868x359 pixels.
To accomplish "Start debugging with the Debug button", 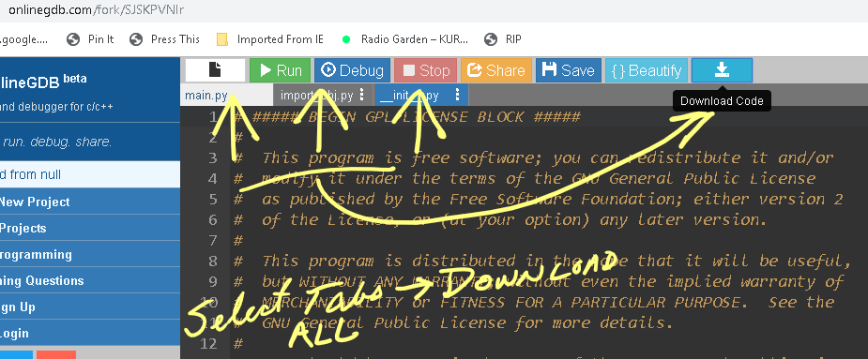I will [x=352, y=70].
